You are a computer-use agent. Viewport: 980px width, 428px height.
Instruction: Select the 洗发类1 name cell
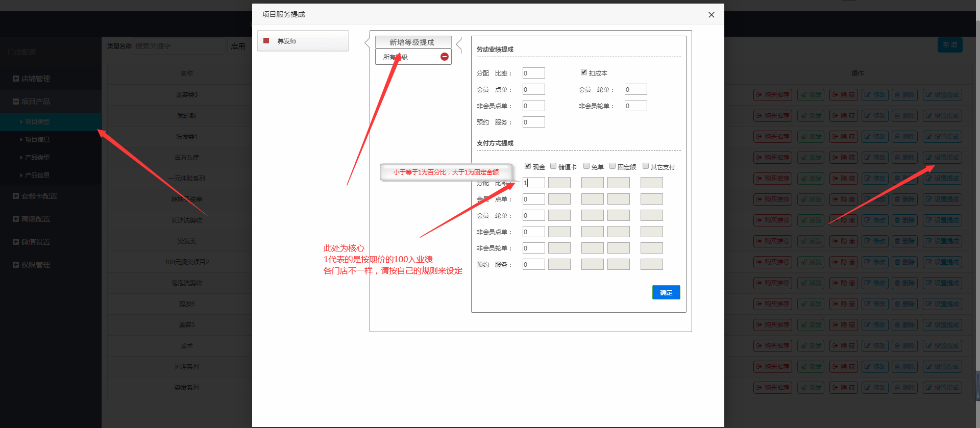(187, 137)
